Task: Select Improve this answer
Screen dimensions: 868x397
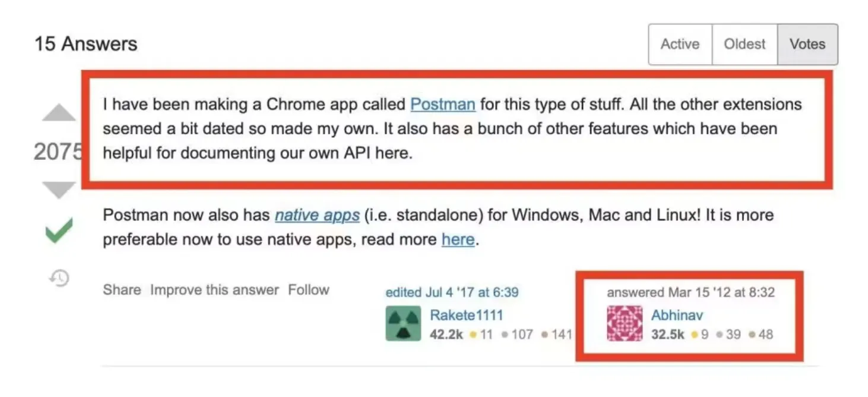Action: tap(214, 290)
